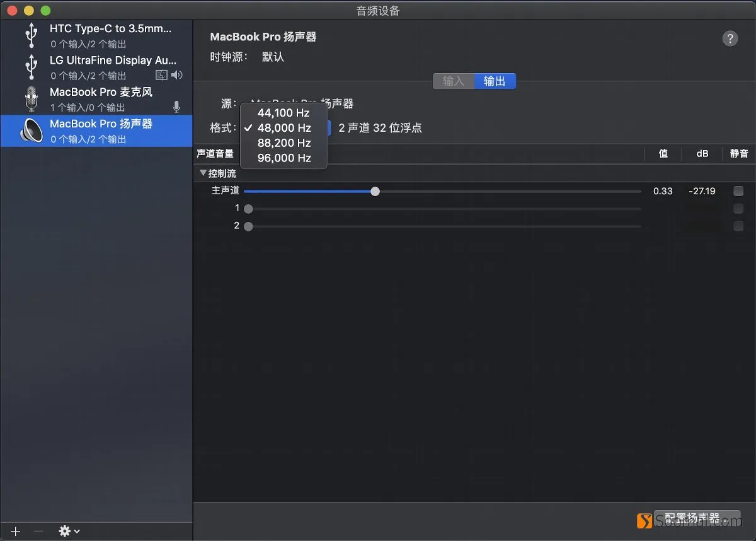Switch to the 输入 tab
Viewport: 756px width, 541px height.
coord(454,81)
